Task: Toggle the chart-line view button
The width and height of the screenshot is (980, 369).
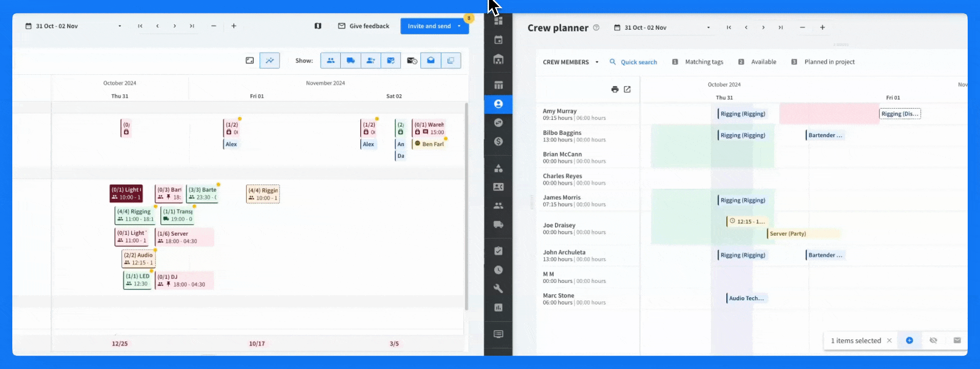Action: 270,60
